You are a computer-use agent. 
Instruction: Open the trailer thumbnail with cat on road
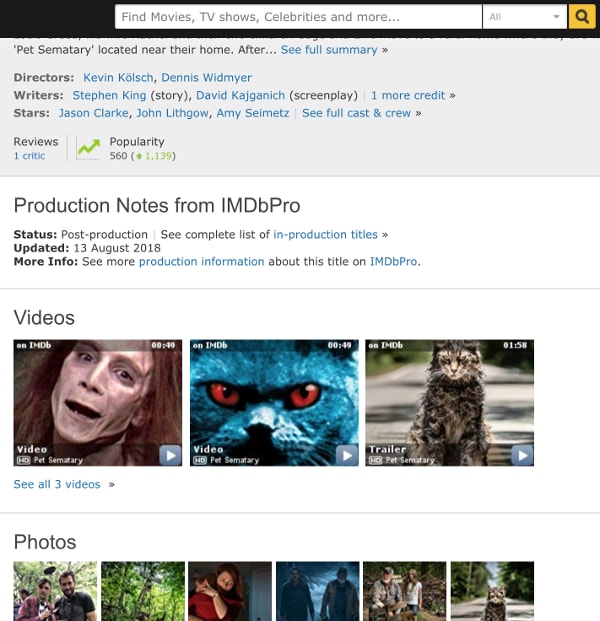click(450, 402)
